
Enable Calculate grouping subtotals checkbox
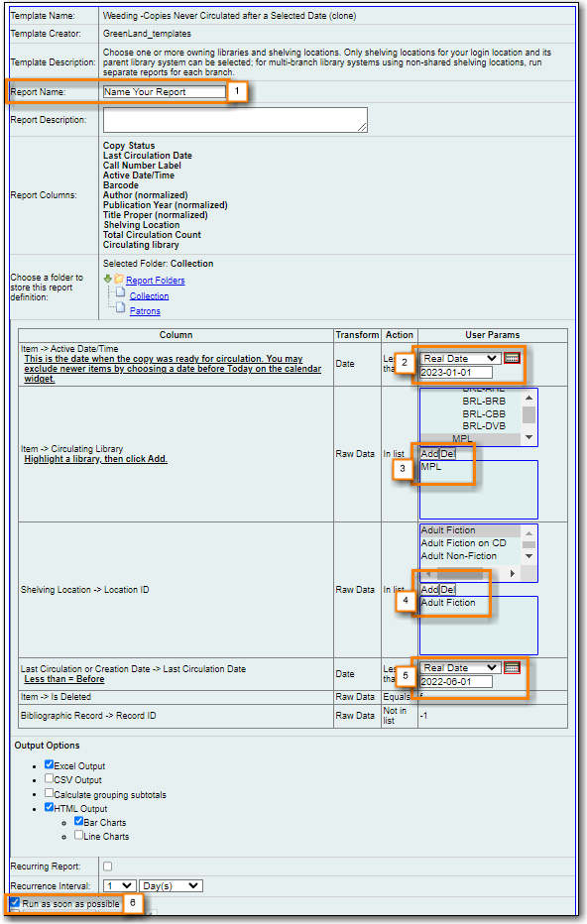pos(49,793)
